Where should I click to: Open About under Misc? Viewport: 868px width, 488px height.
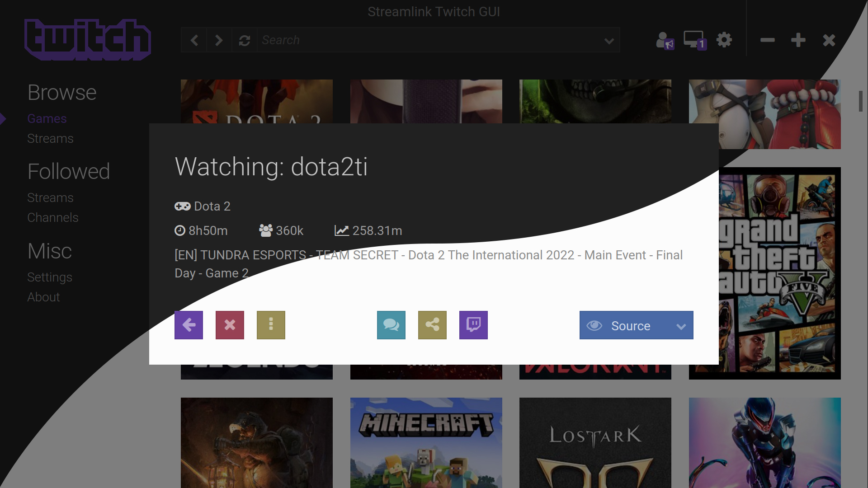point(43,297)
